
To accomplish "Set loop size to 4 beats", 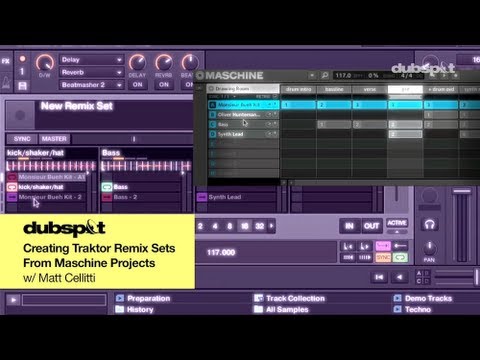I will (x=215, y=226).
